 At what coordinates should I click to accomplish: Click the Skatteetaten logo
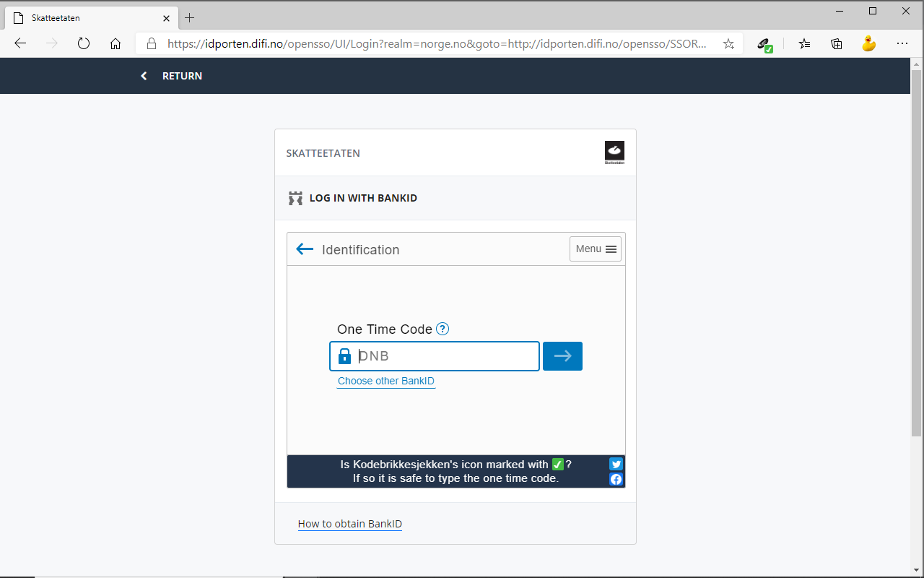point(614,152)
